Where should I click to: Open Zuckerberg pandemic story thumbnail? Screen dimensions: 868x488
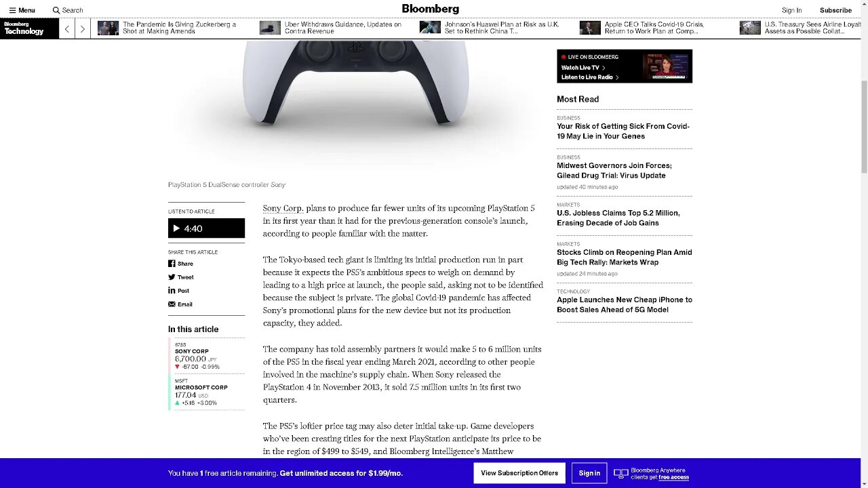point(108,28)
